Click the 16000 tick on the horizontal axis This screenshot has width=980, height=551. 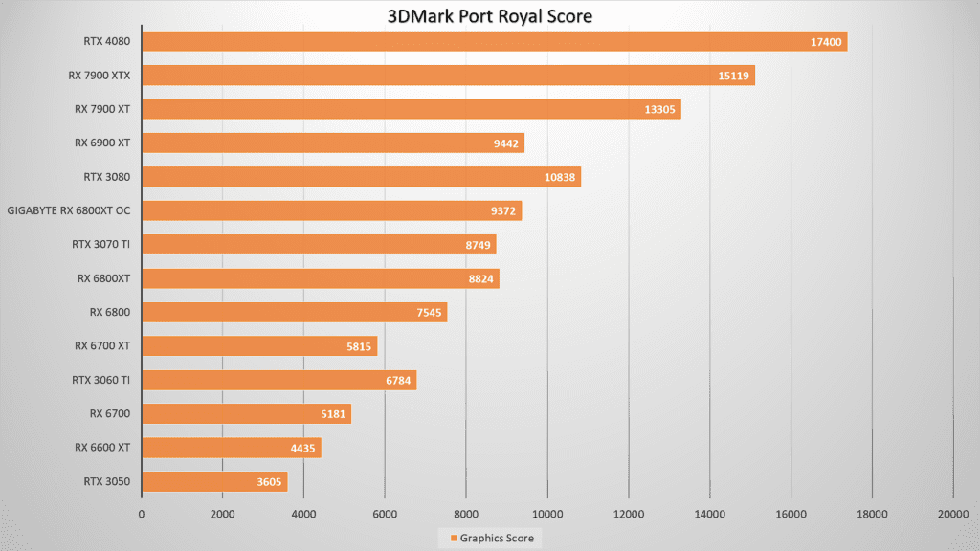(x=791, y=514)
